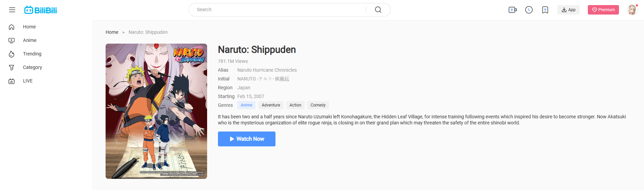Select Category in the sidebar
Image resolution: width=644 pixels, height=190 pixels.
tap(32, 67)
